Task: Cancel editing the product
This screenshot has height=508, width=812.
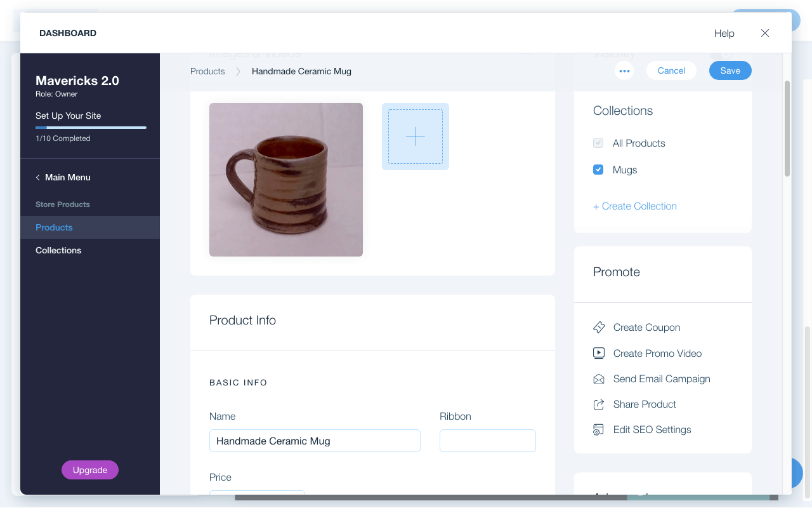Action: (671, 70)
